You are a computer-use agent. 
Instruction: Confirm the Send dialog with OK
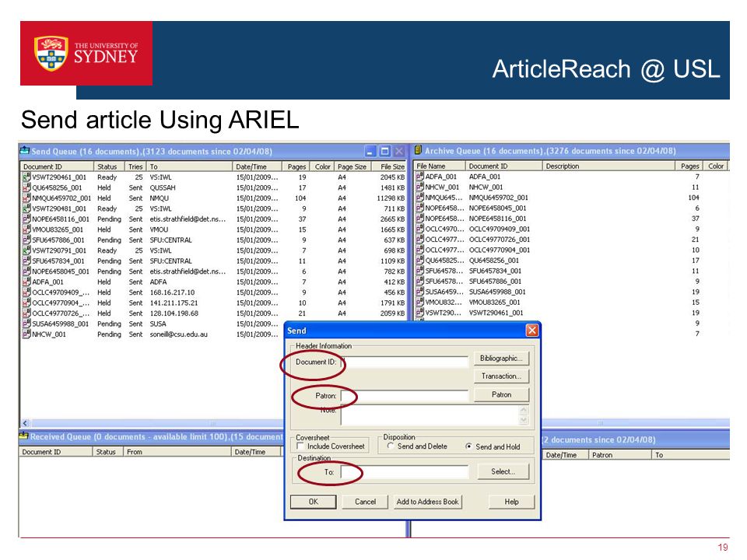[313, 502]
